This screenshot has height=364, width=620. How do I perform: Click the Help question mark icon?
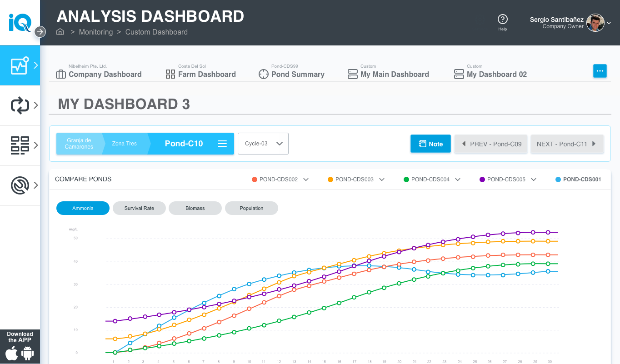(502, 19)
